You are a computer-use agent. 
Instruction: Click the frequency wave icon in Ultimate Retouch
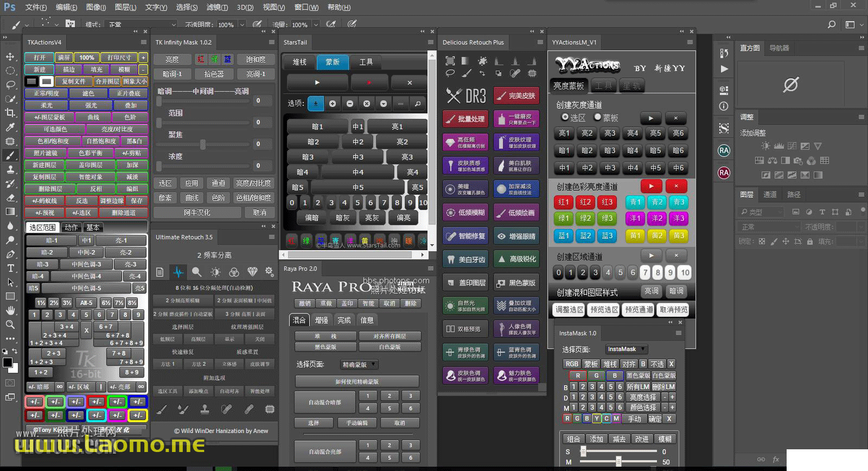[178, 272]
